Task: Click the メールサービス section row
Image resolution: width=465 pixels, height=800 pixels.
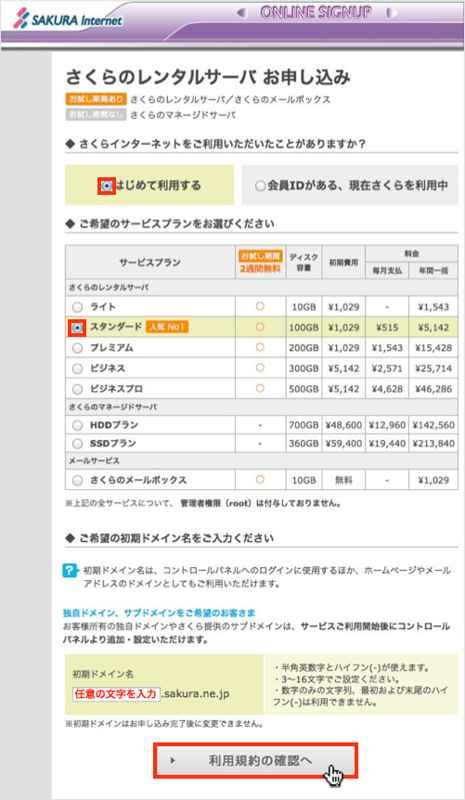Action: point(261,461)
